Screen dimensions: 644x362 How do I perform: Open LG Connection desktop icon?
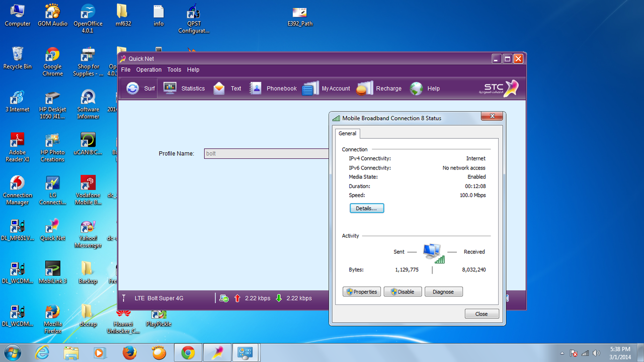tap(53, 190)
